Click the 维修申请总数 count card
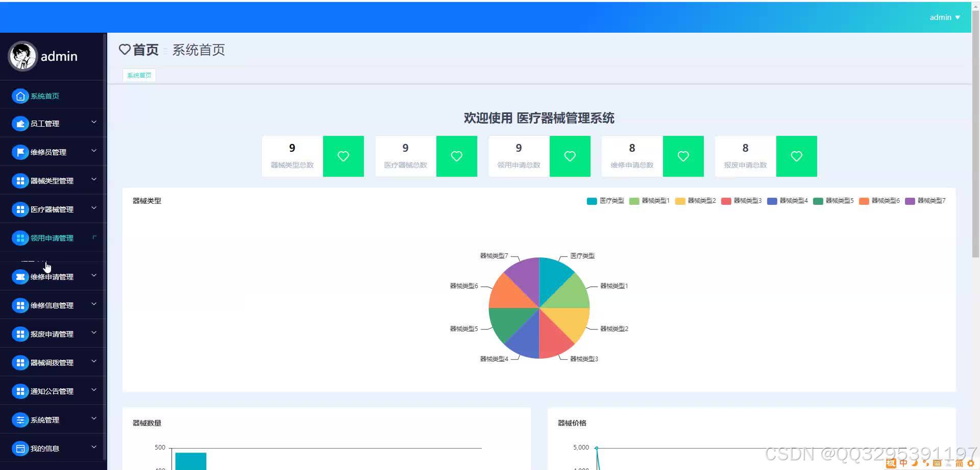 (632, 156)
